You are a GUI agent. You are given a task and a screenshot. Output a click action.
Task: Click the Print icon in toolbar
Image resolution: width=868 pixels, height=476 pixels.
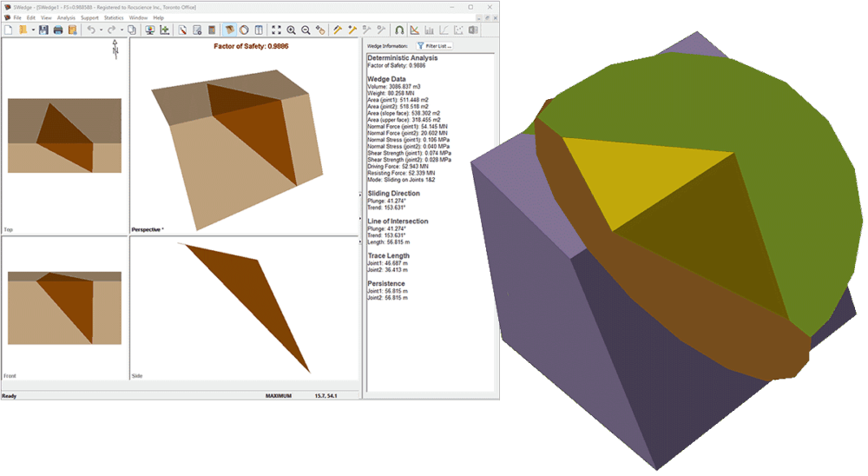click(58, 30)
